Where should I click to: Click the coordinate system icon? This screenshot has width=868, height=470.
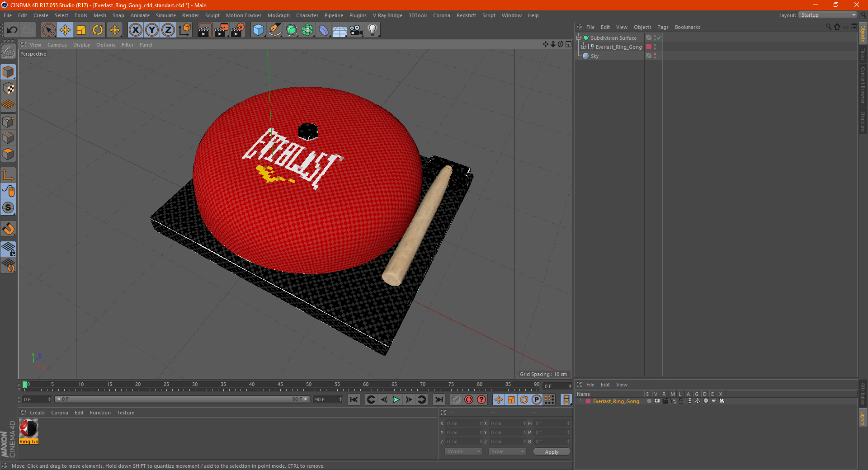(x=184, y=30)
